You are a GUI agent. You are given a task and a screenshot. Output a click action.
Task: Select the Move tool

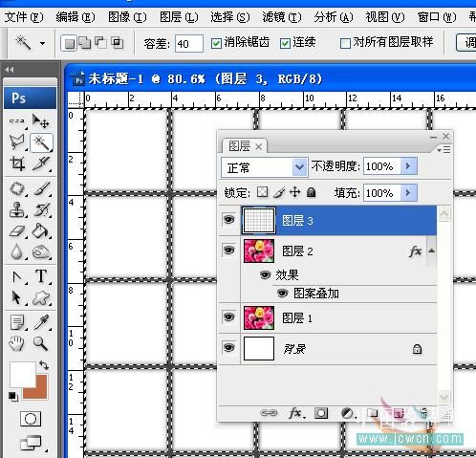41,121
